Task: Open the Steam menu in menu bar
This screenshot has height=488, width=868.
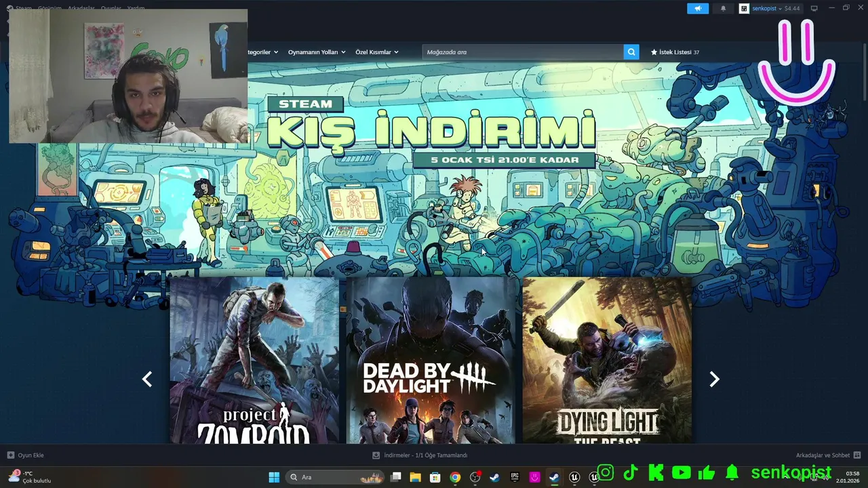Action: [x=24, y=8]
